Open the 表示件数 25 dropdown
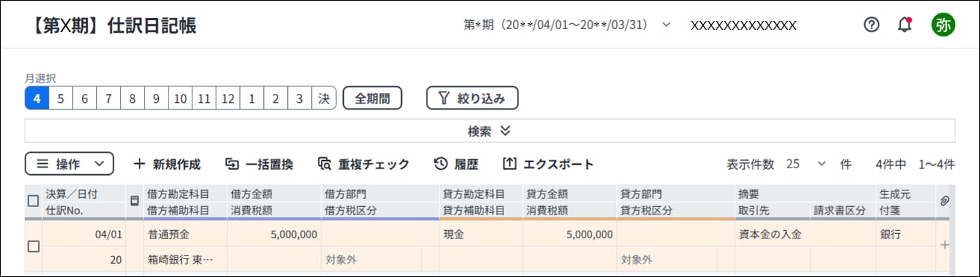The height and width of the screenshot is (277, 980). pyautogui.click(x=806, y=164)
